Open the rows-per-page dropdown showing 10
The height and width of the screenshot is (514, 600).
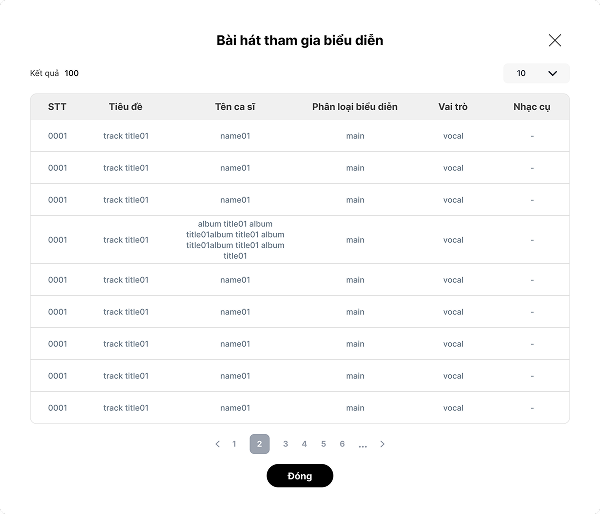coord(536,73)
